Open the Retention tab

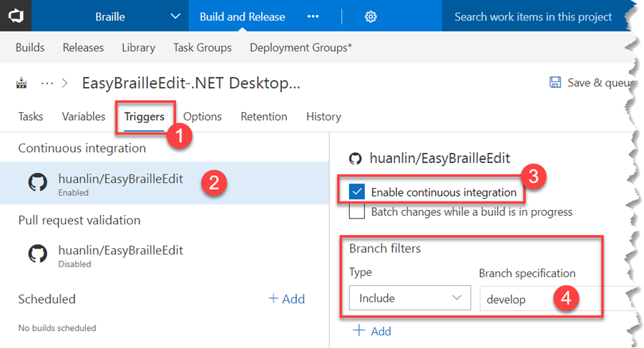tap(263, 116)
